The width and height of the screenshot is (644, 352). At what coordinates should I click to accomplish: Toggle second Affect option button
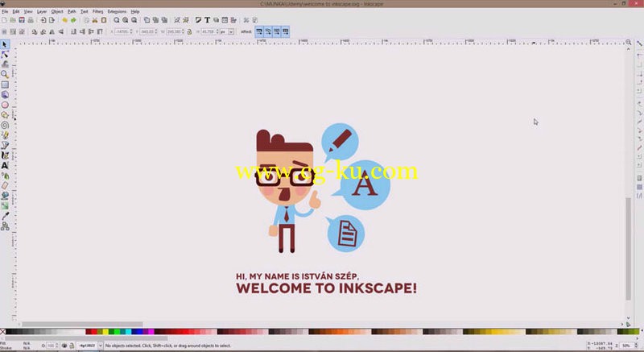(x=268, y=31)
